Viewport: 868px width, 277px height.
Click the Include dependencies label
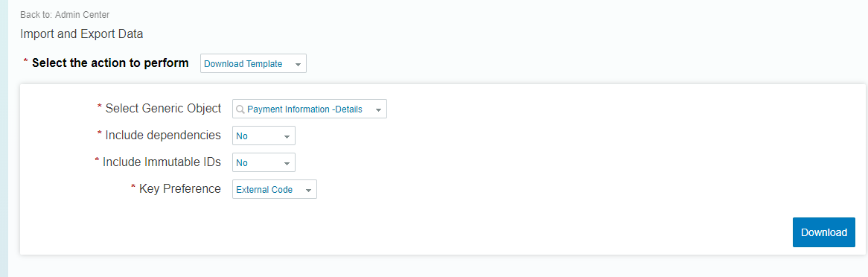point(163,136)
